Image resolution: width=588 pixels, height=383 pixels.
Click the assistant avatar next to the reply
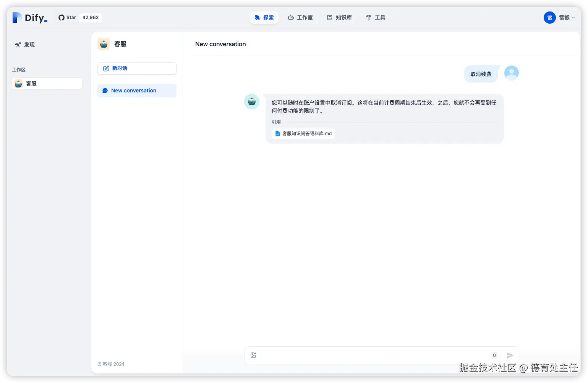pyautogui.click(x=252, y=102)
